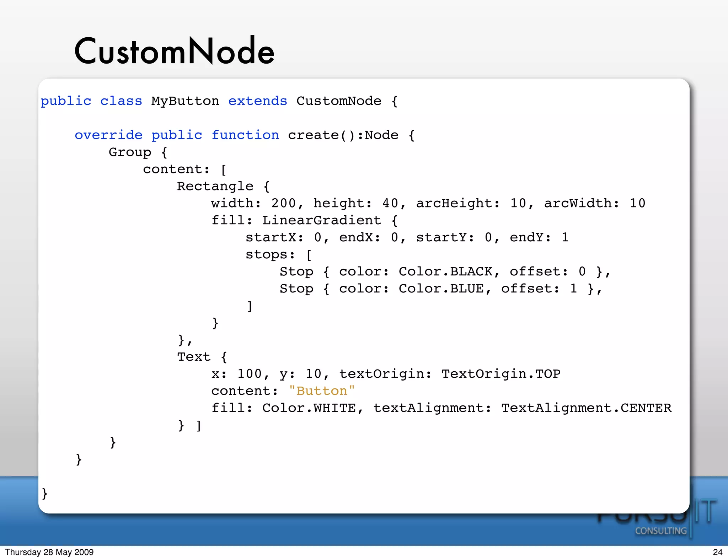
Task: Click the "Button" string literal
Action: [x=322, y=391]
